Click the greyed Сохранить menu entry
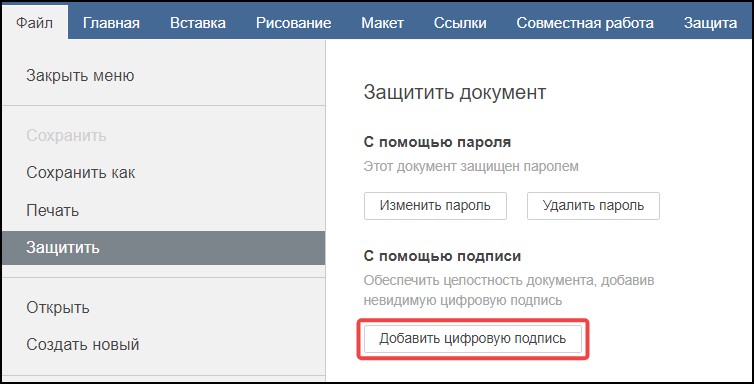Viewport: 754px width, 384px height. tap(163, 136)
